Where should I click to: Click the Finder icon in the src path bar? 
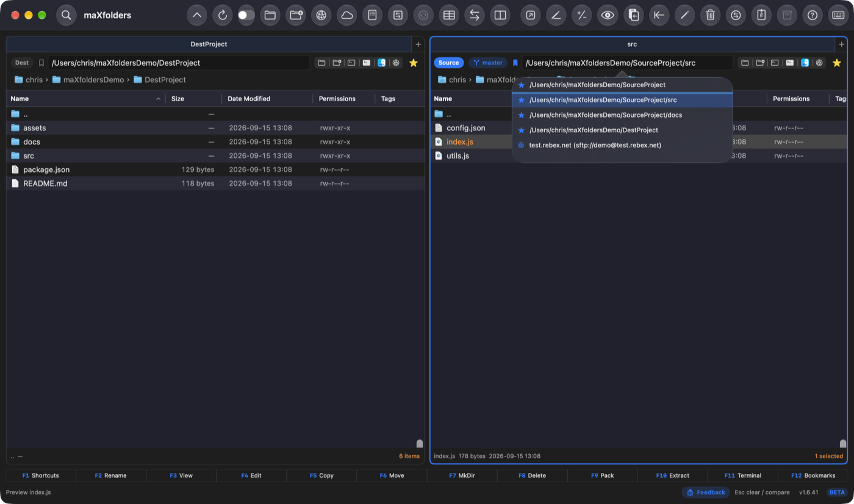(805, 63)
